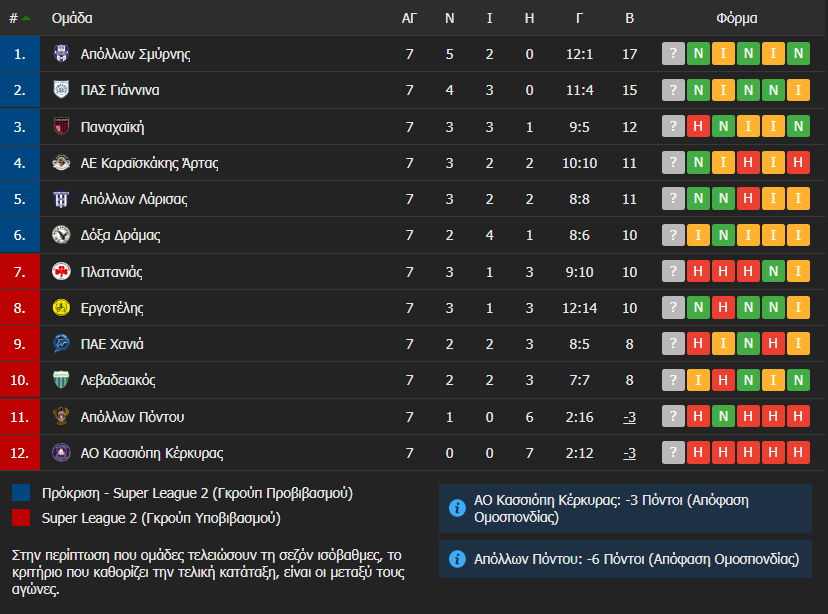
Task: Click the ΠΑΕ Χανιά team logo
Action: pyautogui.click(x=62, y=344)
